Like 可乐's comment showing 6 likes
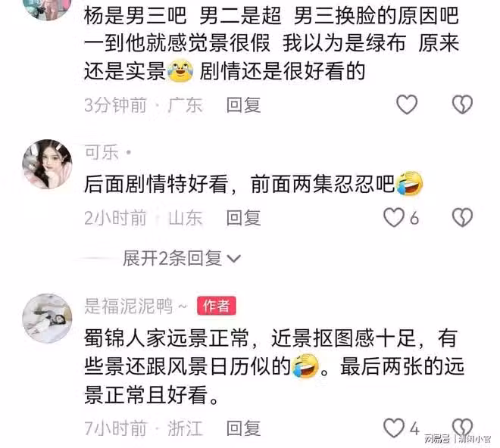Viewport: 500px width, 448px height. click(394, 218)
